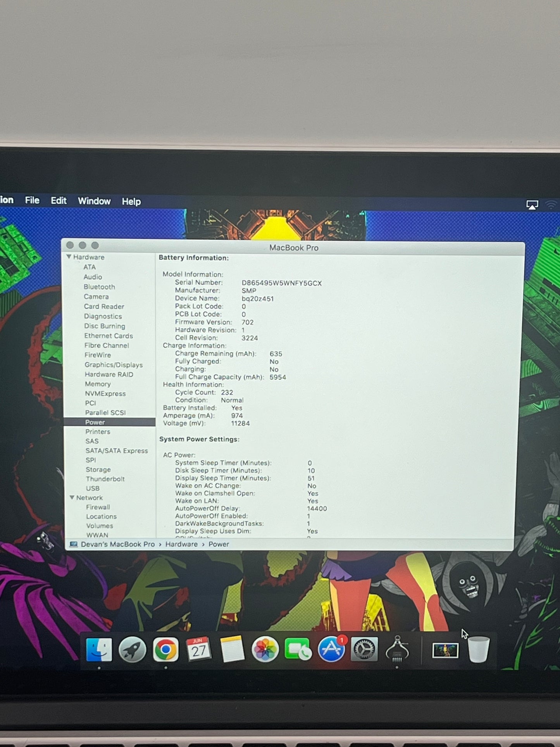
Task: Click the computer icon in path bar
Action: [73, 544]
